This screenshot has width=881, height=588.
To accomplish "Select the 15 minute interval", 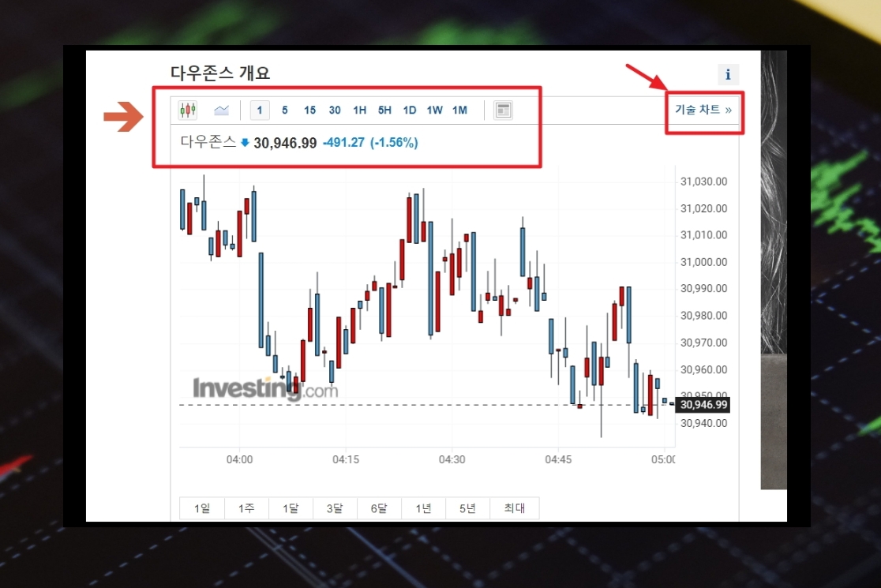I will (309, 110).
